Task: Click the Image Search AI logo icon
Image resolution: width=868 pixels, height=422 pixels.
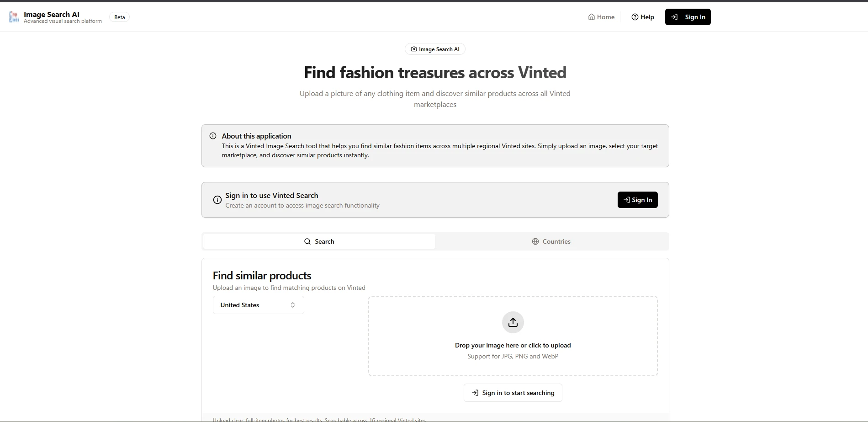Action: pos(14,17)
